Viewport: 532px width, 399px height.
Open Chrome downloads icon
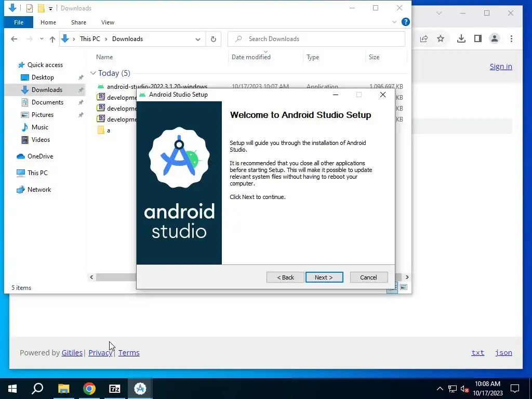pos(461,38)
